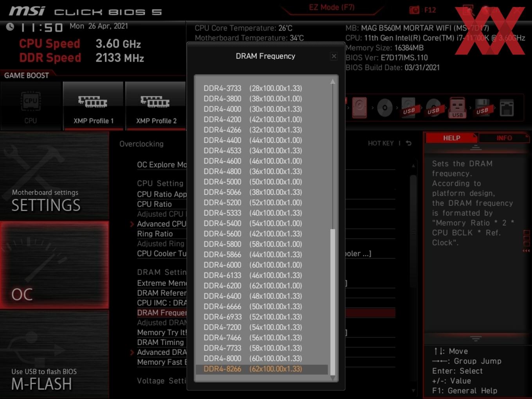Viewport: 532px width, 399px height.
Task: Select DDR4-4200 frequency
Action: point(262,119)
